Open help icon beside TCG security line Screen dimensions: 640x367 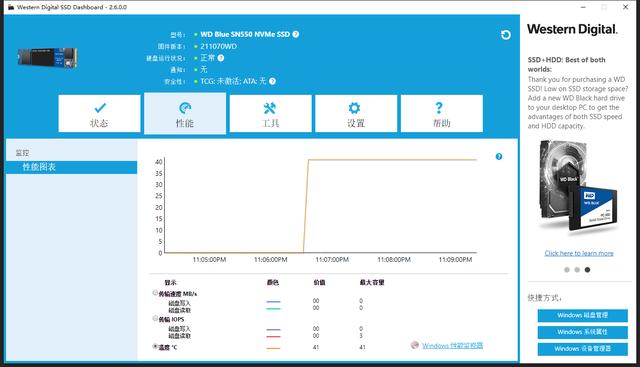[x=272, y=81]
